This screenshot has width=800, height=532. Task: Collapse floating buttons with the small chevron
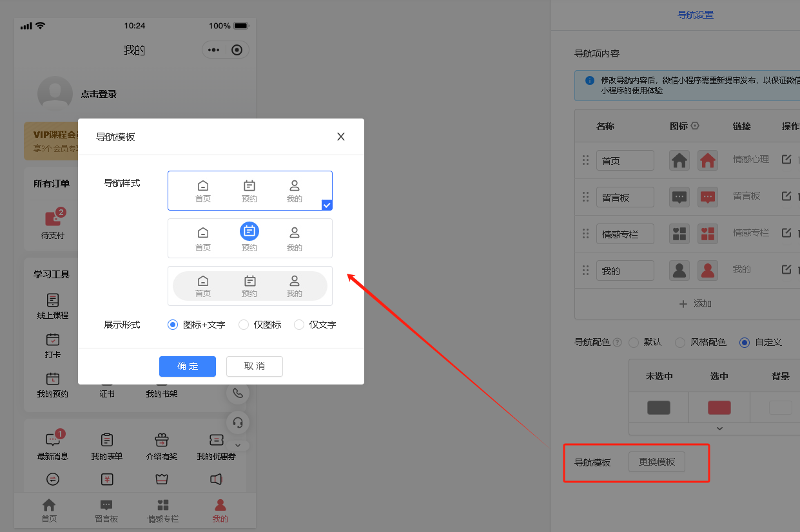coord(238,445)
